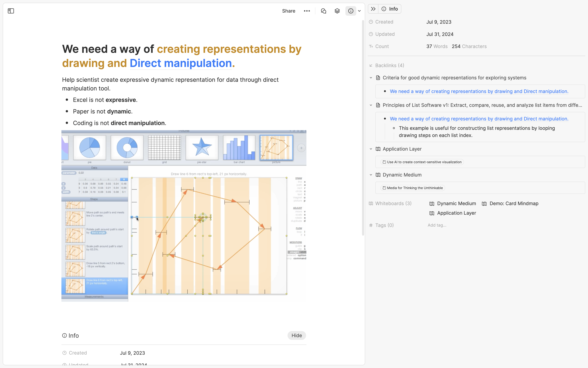Collapse the Principles of List Software backlink

[x=371, y=105]
